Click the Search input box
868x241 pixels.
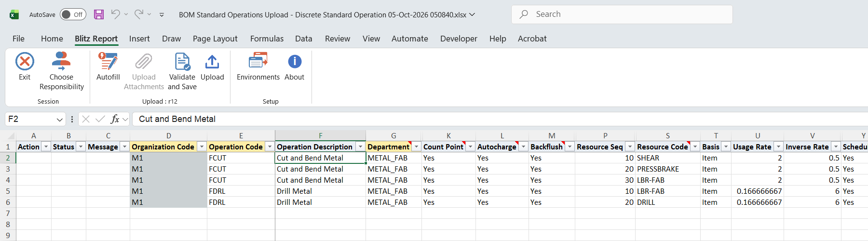(x=622, y=14)
